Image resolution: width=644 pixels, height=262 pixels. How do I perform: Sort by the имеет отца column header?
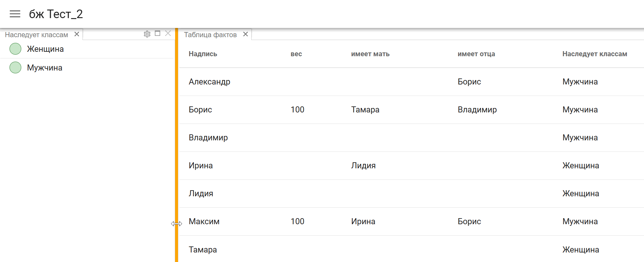click(476, 54)
